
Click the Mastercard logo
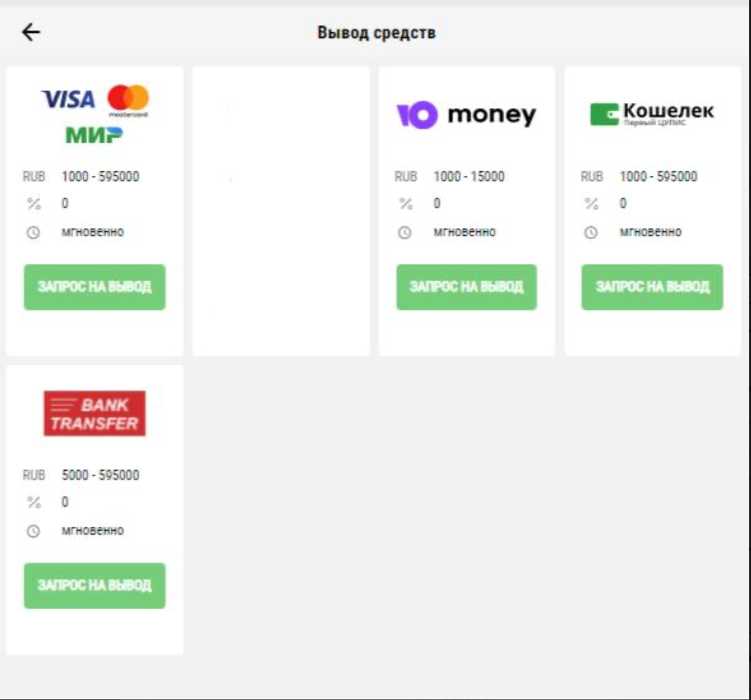pos(128,100)
